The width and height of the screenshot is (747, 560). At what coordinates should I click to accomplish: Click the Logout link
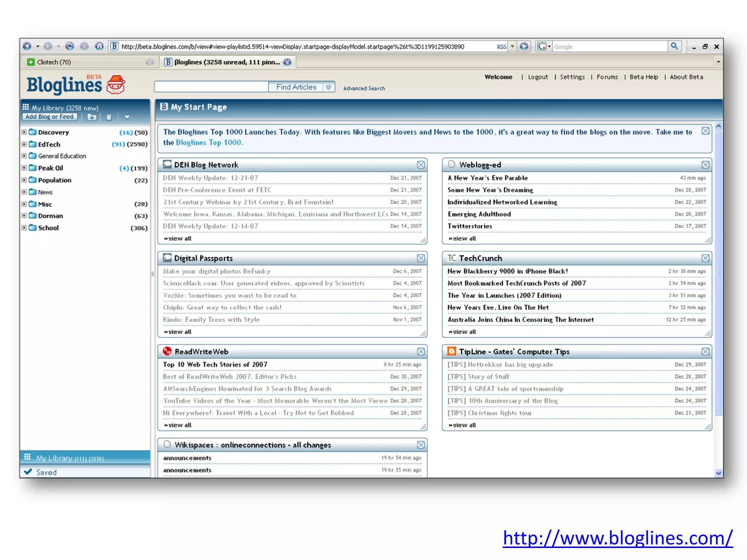(x=538, y=77)
